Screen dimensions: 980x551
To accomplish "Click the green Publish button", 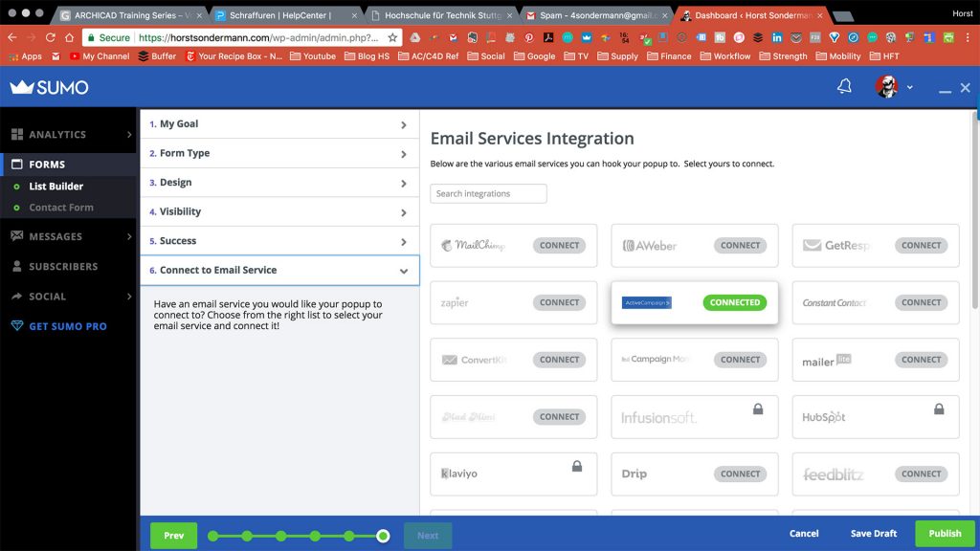I will click(944, 534).
